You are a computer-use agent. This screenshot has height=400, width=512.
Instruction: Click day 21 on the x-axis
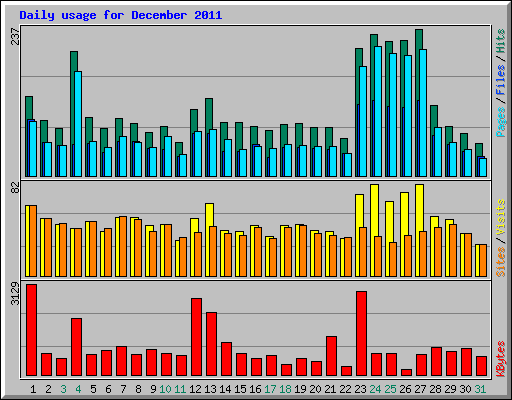330,389
